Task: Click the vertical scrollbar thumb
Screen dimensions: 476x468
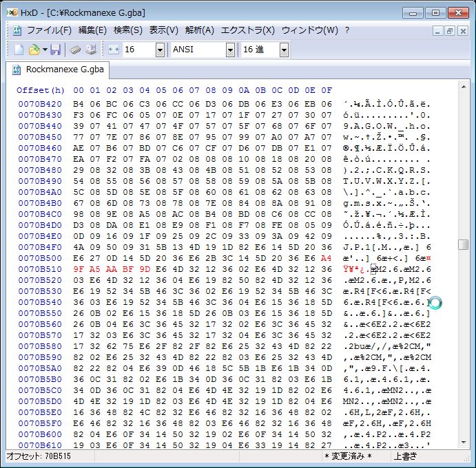Action: 463,244
